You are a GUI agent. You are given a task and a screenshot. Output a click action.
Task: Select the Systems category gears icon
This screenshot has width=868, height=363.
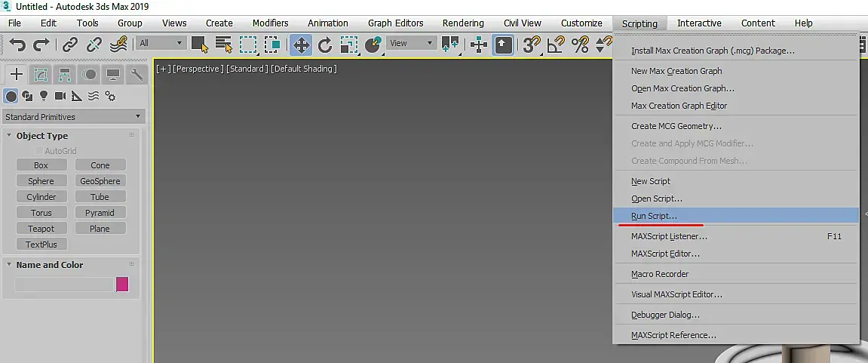pyautogui.click(x=110, y=97)
